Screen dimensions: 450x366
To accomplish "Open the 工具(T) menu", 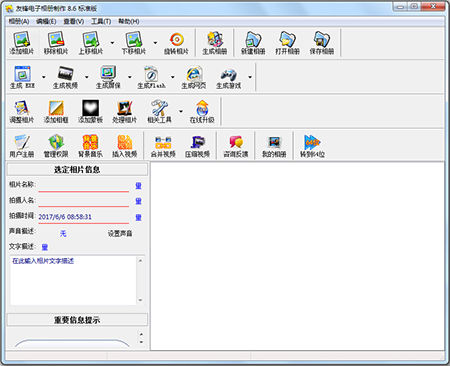I will [101, 21].
